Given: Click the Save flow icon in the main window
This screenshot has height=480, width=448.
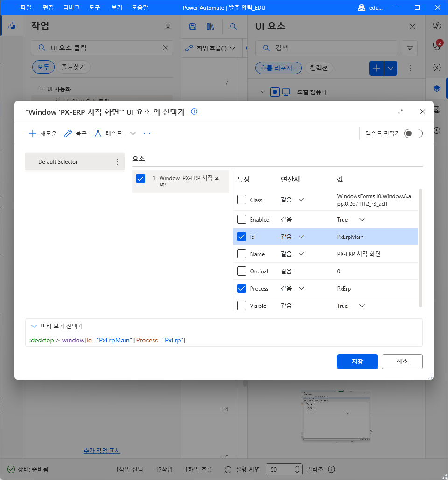Looking at the screenshot, I should 193,27.
